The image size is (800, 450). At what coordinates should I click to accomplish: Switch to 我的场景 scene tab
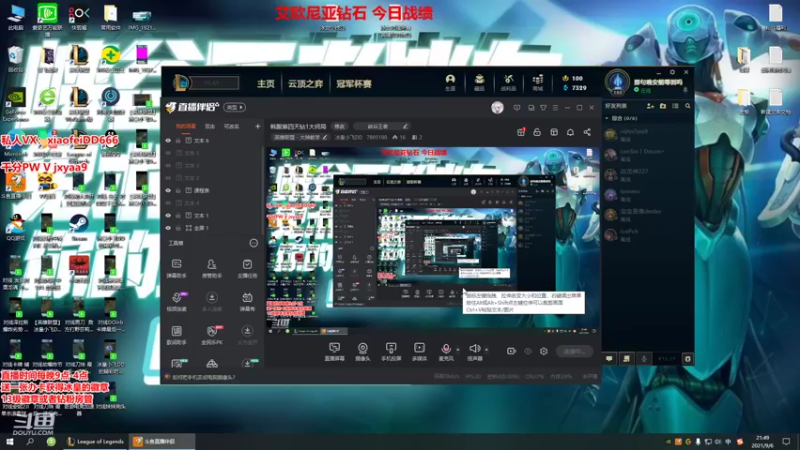[185, 126]
